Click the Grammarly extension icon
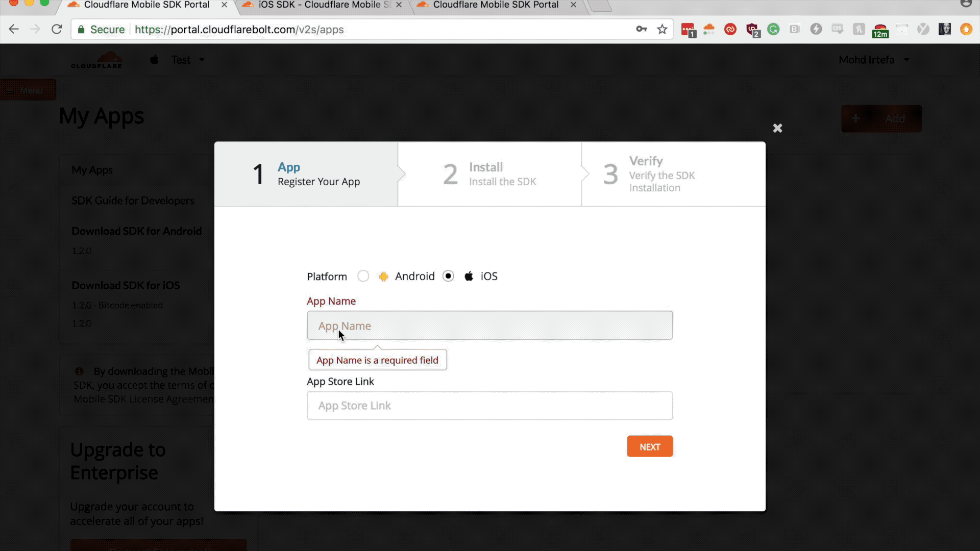This screenshot has width=980, height=551. click(x=773, y=30)
